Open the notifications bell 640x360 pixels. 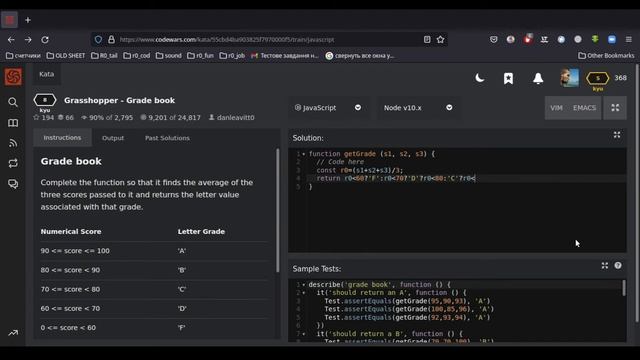[x=538, y=78]
